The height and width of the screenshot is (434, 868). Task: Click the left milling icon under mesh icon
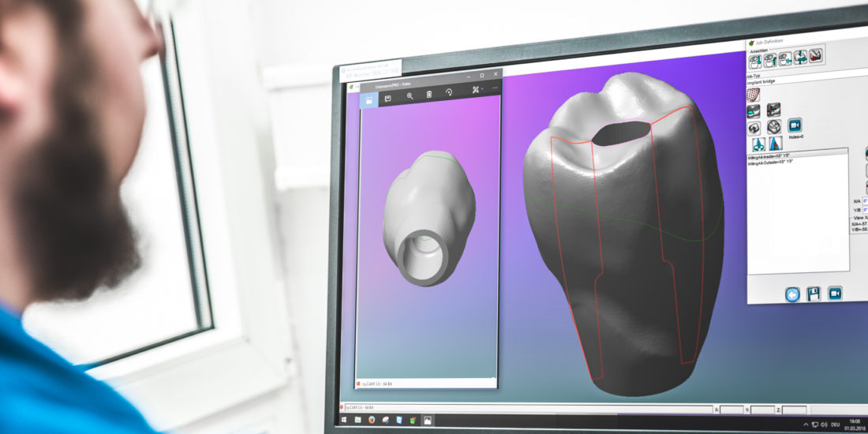pos(754,111)
